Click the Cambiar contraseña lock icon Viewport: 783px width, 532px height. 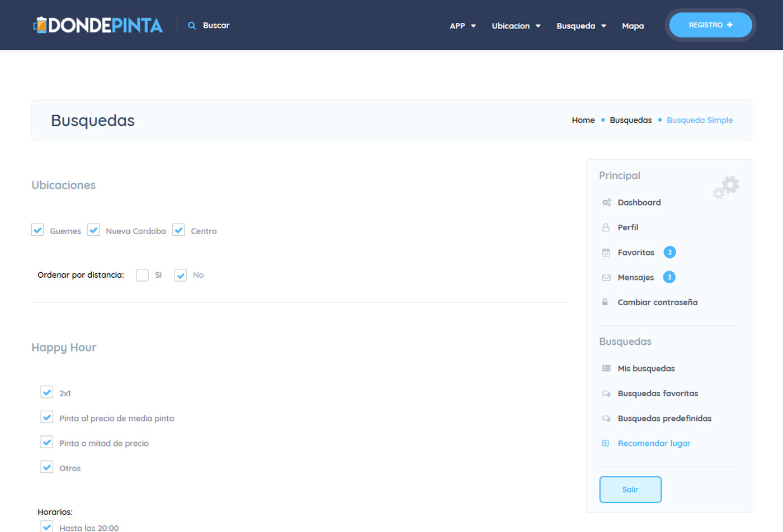pos(605,302)
